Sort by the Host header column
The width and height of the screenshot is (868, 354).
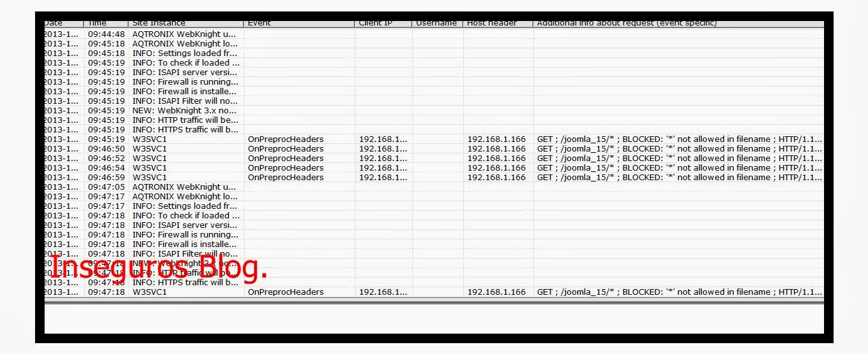tap(498, 24)
